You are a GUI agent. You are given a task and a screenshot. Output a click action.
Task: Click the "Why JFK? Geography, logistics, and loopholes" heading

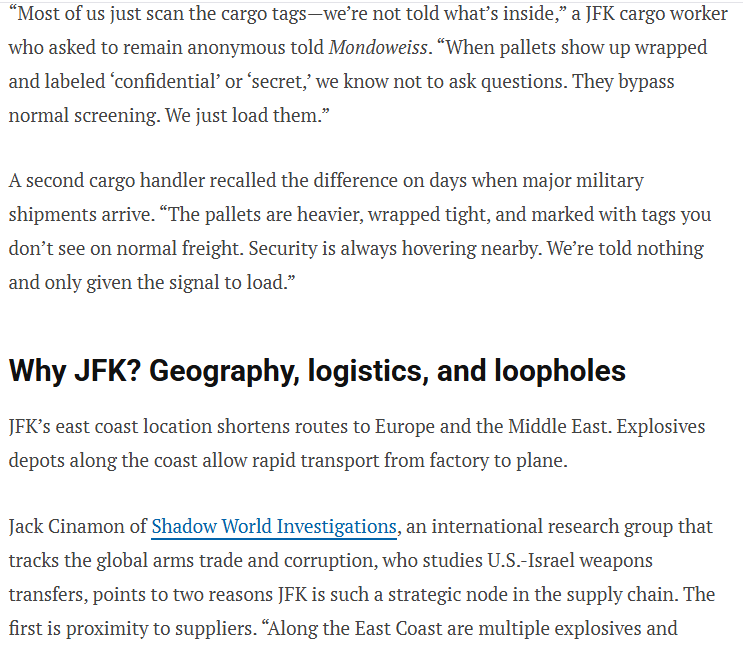[317, 371]
